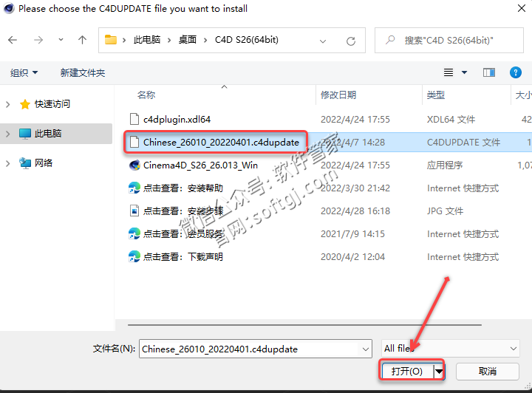Click the blue help question mark icon
The width and height of the screenshot is (532, 393).
tap(516, 72)
